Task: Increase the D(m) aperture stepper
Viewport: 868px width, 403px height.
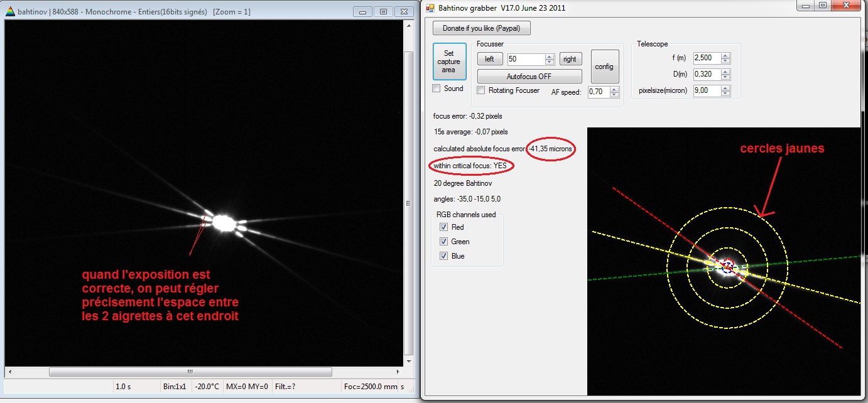Action: click(725, 72)
